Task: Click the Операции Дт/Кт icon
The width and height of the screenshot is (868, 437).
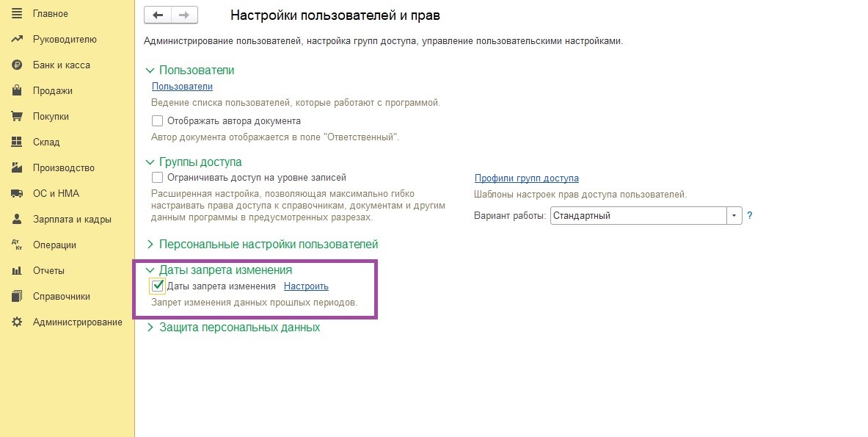Action: (17, 245)
